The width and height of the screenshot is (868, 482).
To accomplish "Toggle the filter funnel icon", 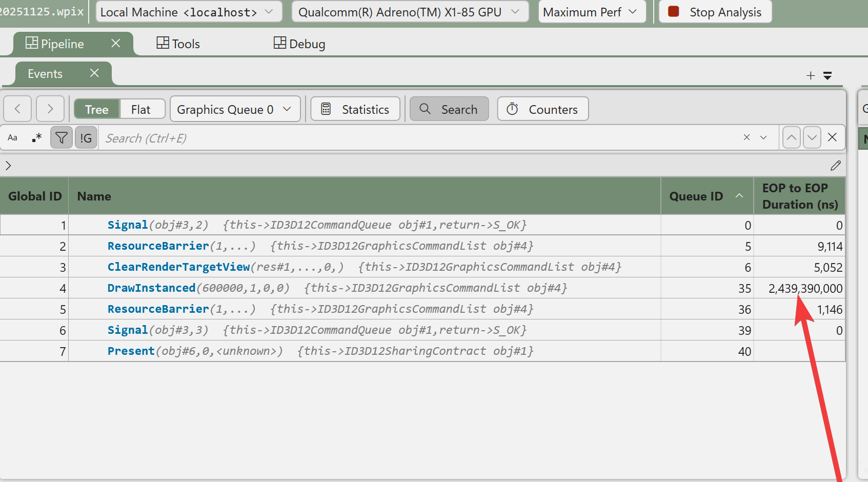I will point(62,138).
